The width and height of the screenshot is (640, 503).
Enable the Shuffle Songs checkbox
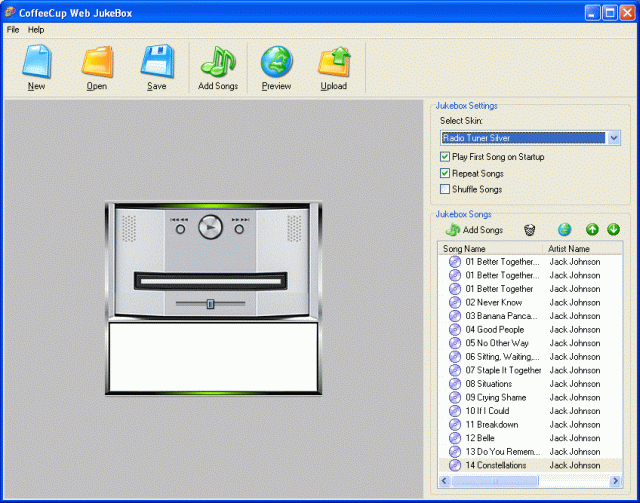click(x=445, y=189)
